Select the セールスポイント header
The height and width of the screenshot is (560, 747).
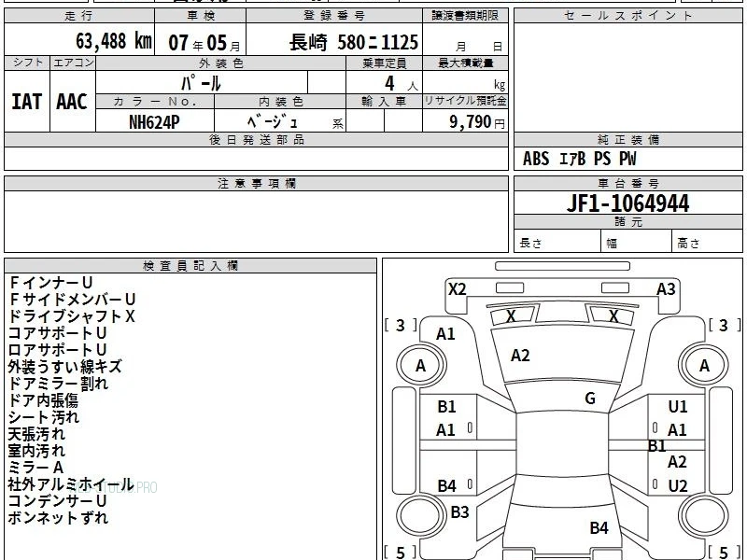coord(627,16)
